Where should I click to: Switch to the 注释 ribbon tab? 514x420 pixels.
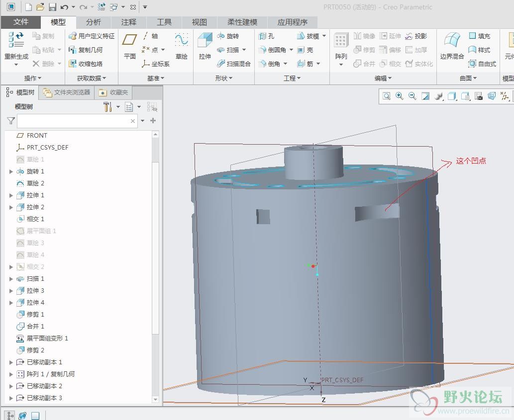point(128,22)
